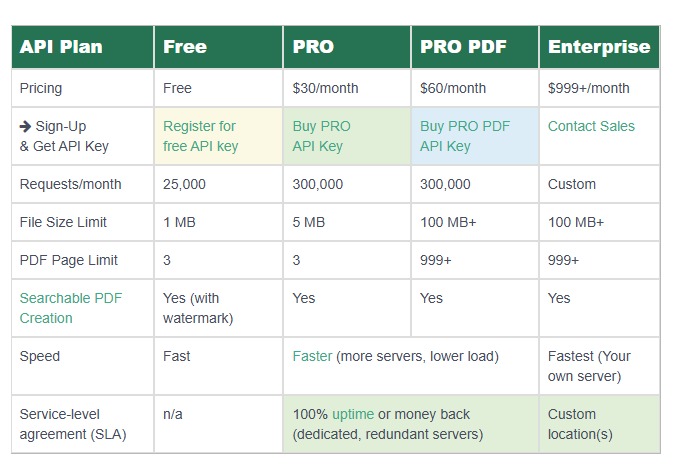The height and width of the screenshot is (471, 685).
Task: Click the "Faster" link in Speed row
Action: coord(312,356)
